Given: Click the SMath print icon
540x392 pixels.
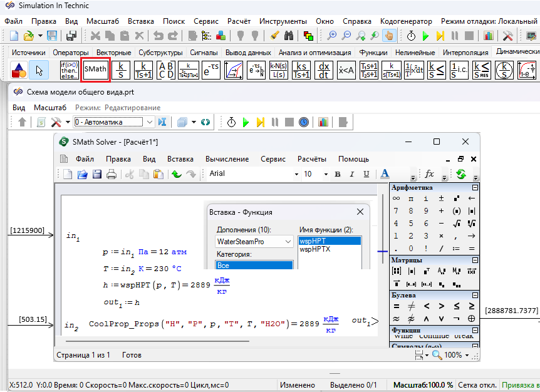Looking at the screenshot, I should (x=112, y=174).
